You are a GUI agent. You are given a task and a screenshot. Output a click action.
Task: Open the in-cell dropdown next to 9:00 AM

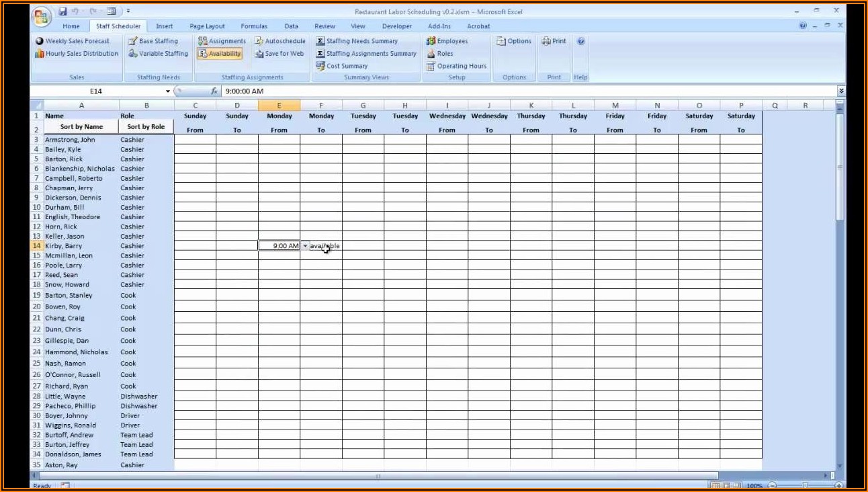point(305,246)
